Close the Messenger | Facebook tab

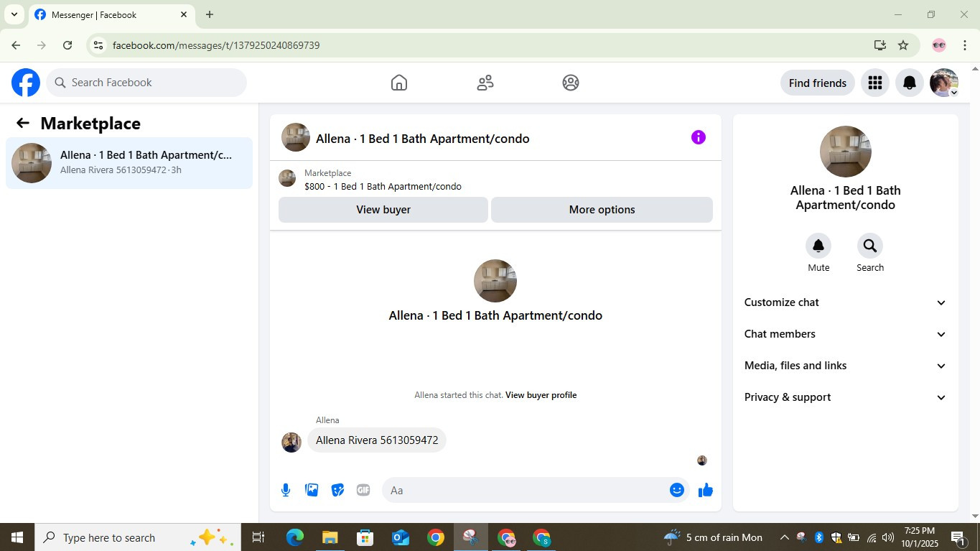[184, 14]
